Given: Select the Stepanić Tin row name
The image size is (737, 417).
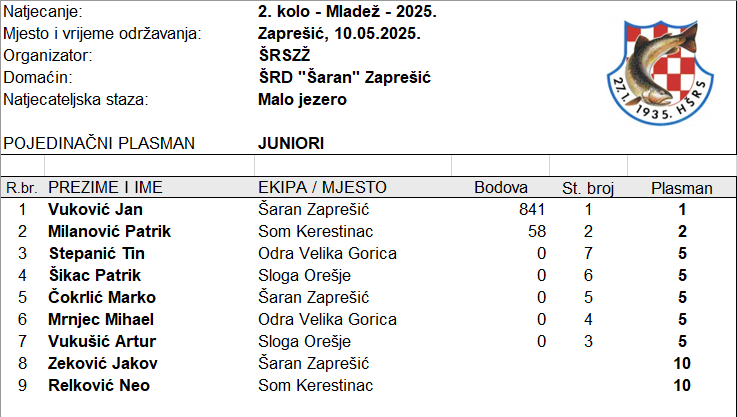Looking at the screenshot, I should point(96,254).
